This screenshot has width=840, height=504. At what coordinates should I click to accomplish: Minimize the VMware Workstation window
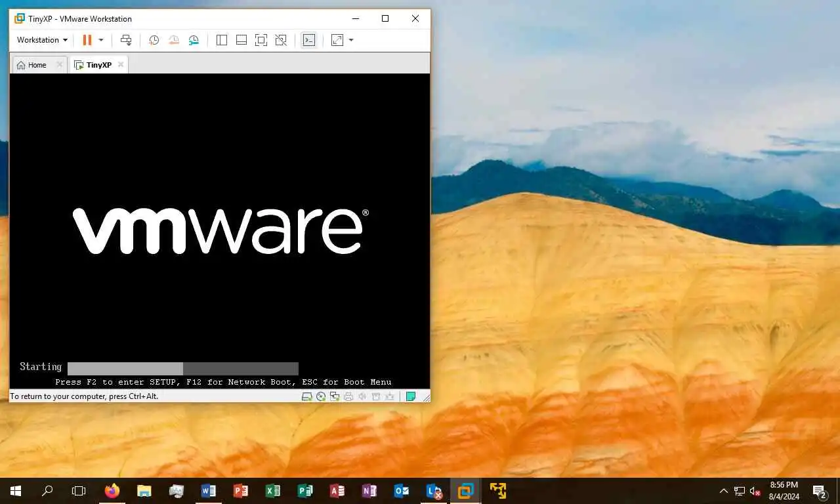[x=355, y=18]
